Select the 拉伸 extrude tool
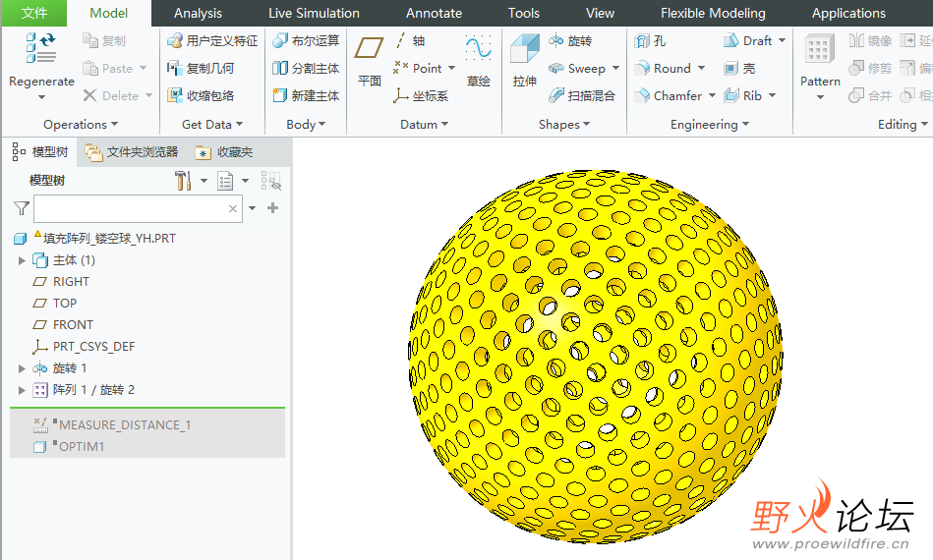The height and width of the screenshot is (560, 933). [524, 61]
